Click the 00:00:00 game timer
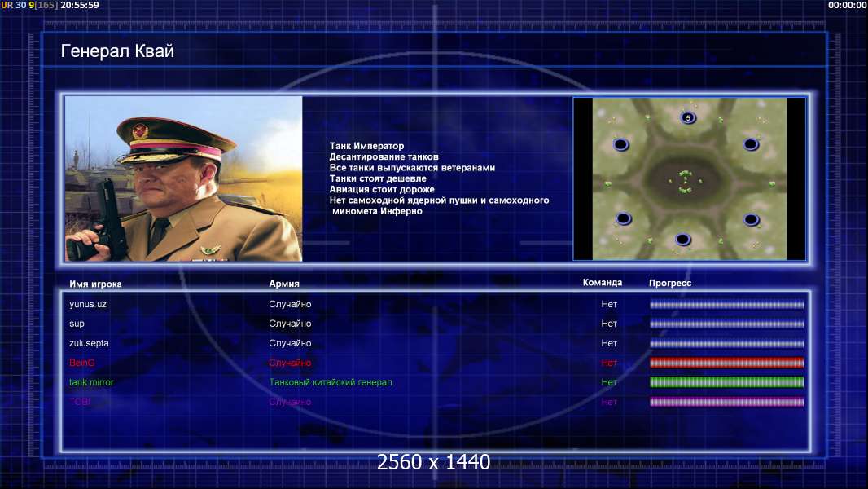The height and width of the screenshot is (489, 868). 847,5
